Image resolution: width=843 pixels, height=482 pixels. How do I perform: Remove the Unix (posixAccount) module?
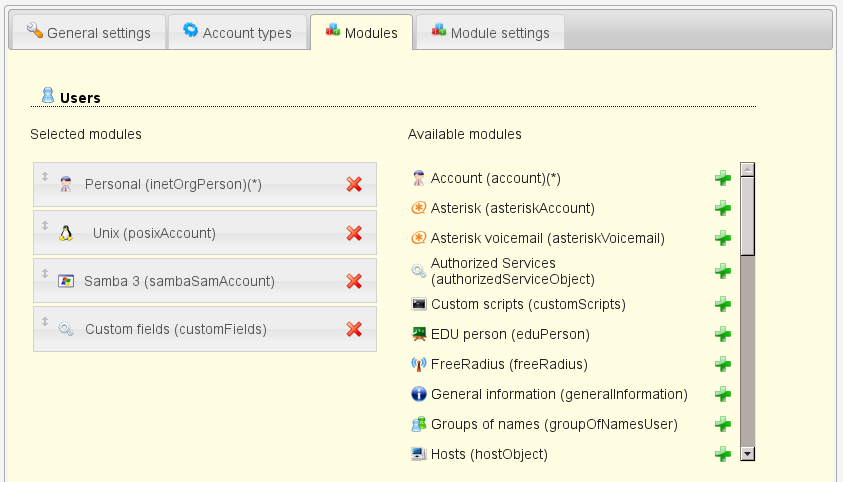click(x=353, y=233)
